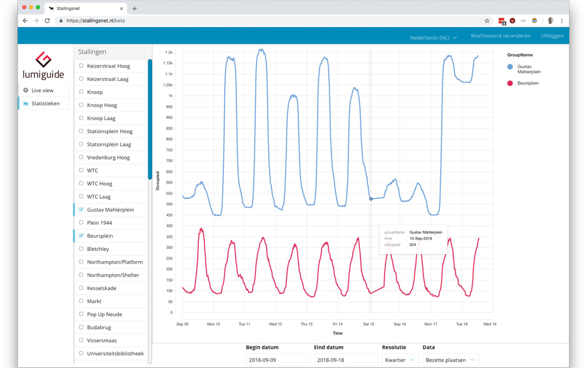Uncheck the Beursplein checkbox
The image size is (588, 368).
coord(81,236)
